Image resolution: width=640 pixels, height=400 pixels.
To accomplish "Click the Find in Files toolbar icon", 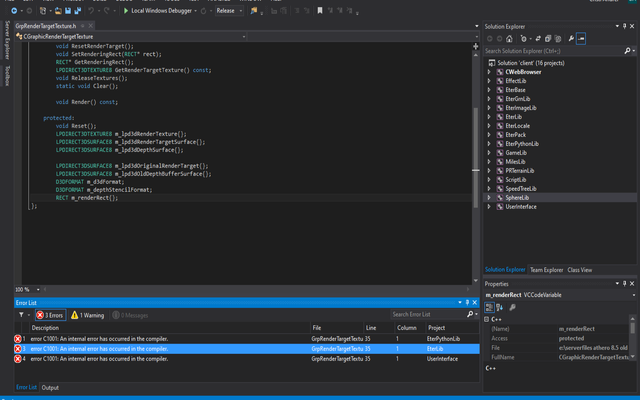I will point(254,11).
